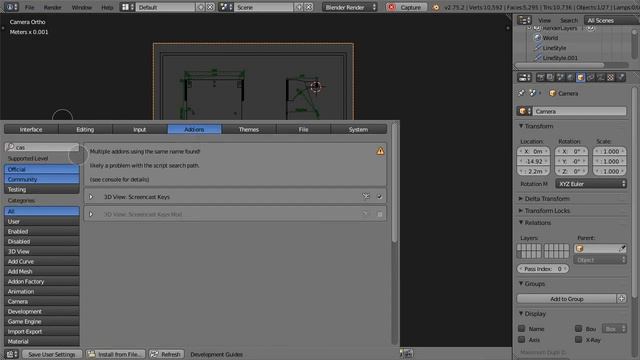
Task: Click the addon search field
Action: 42,147
